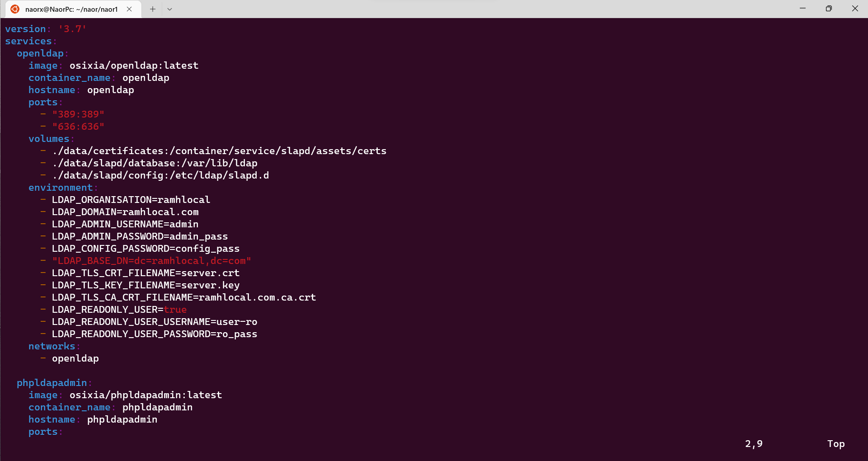Click the LDAP_ADMIN_PASSWORD line
Viewport: 868px width, 461px height.
coord(140,236)
